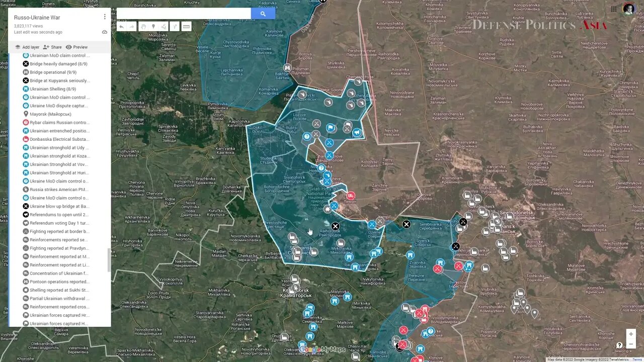Image resolution: width=644 pixels, height=362 pixels.
Task: Click the map title Russo-Ukraine War
Action: coord(37,18)
